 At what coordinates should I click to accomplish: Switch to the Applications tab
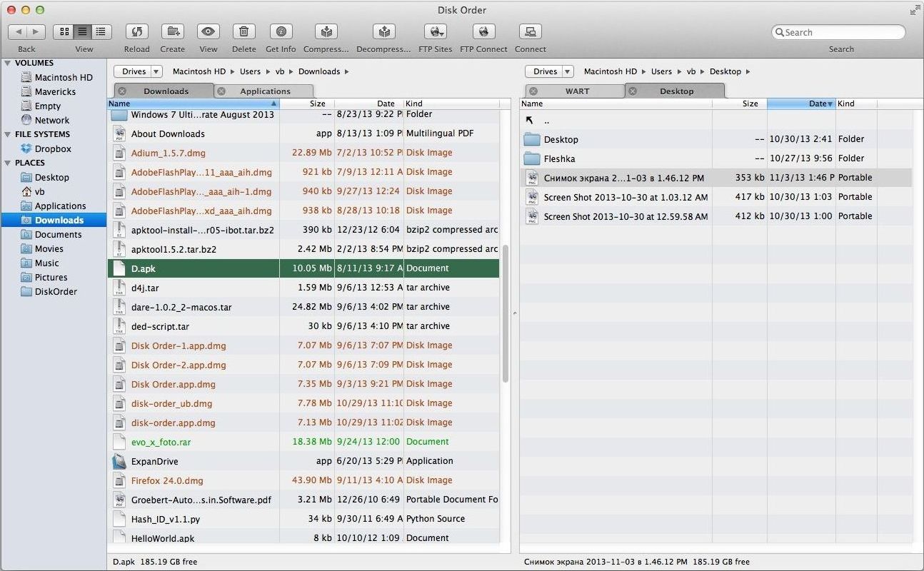265,91
